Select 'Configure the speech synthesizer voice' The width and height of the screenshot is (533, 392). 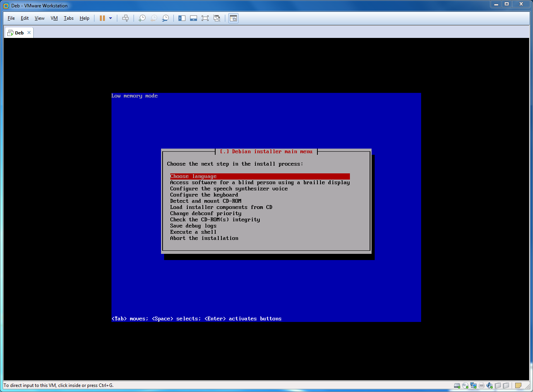coord(229,189)
